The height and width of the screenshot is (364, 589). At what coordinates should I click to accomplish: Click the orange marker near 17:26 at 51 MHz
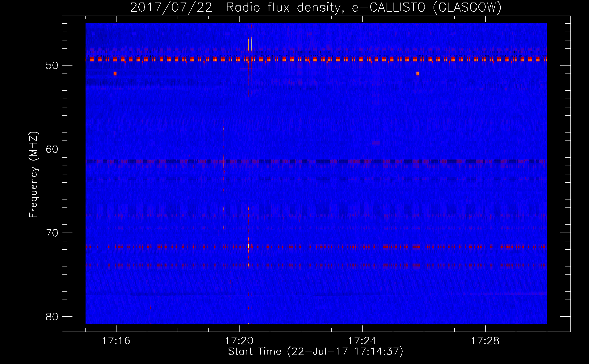point(418,74)
